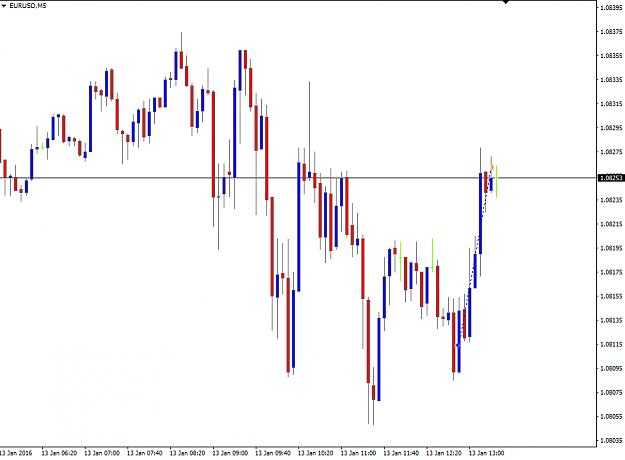Viewport: 625px width, 460px height.
Task: Click the 13 Jan 09:00 time label
Action: pos(230,453)
